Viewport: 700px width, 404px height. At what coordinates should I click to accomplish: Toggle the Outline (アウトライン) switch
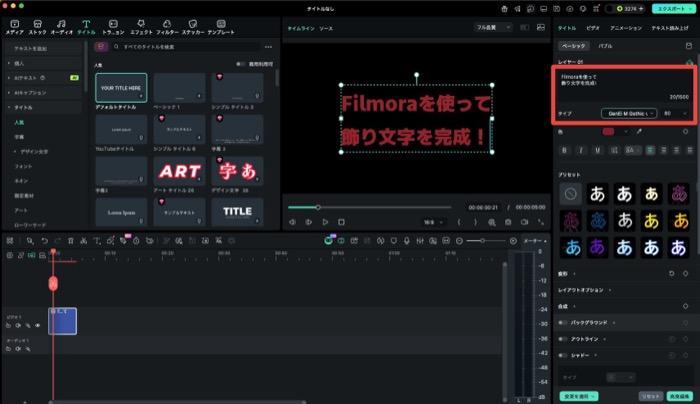(563, 339)
